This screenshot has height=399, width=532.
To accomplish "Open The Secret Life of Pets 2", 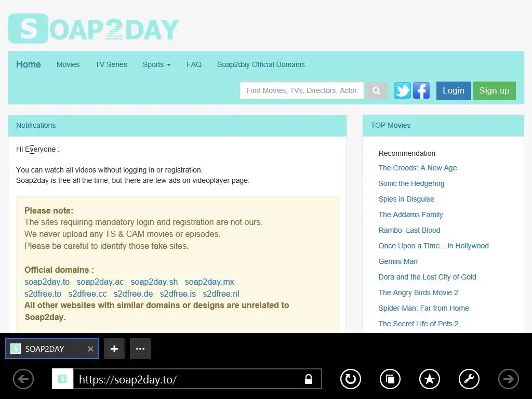I will pyautogui.click(x=418, y=324).
